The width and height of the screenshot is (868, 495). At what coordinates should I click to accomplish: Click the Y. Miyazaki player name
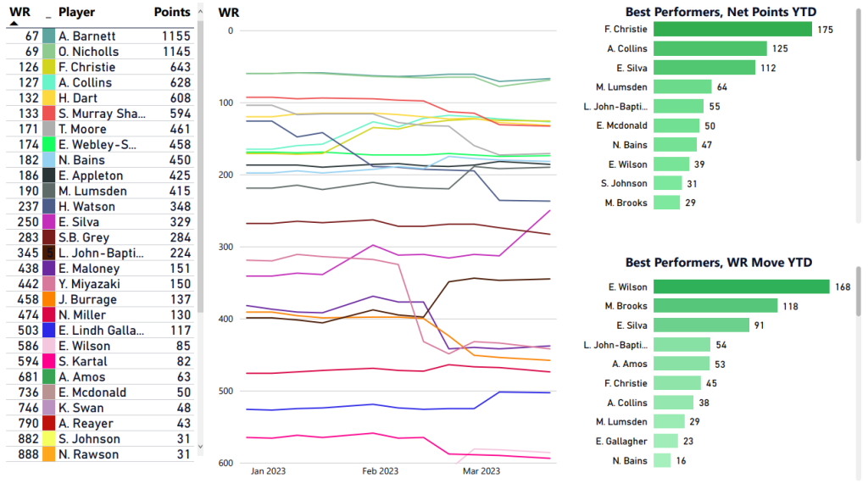click(x=89, y=284)
